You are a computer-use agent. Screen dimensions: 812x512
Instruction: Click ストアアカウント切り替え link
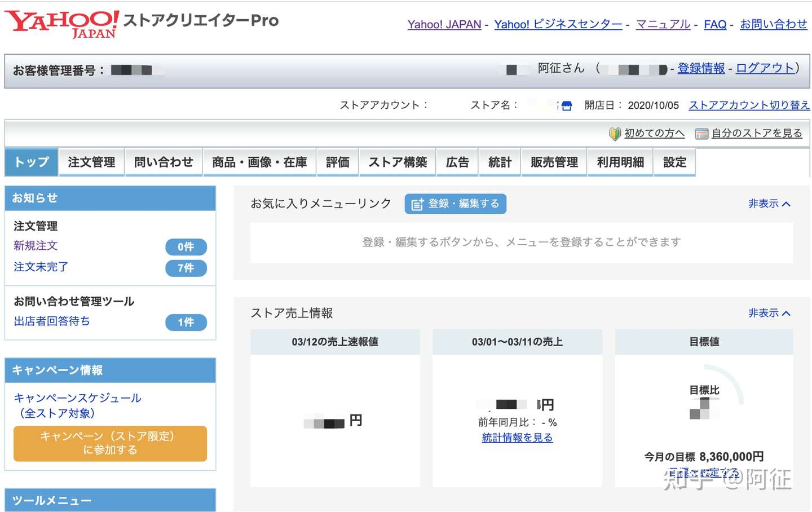point(749,105)
